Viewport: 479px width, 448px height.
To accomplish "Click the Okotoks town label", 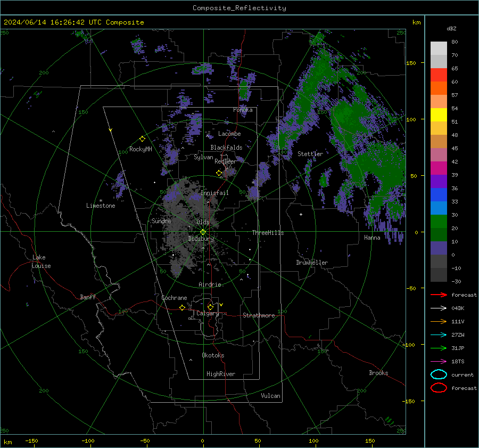I will [x=213, y=355].
